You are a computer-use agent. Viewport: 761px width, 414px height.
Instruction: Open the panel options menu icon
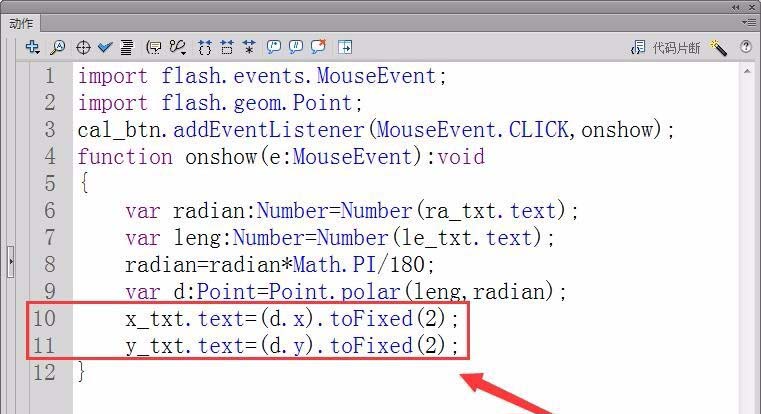tap(748, 22)
